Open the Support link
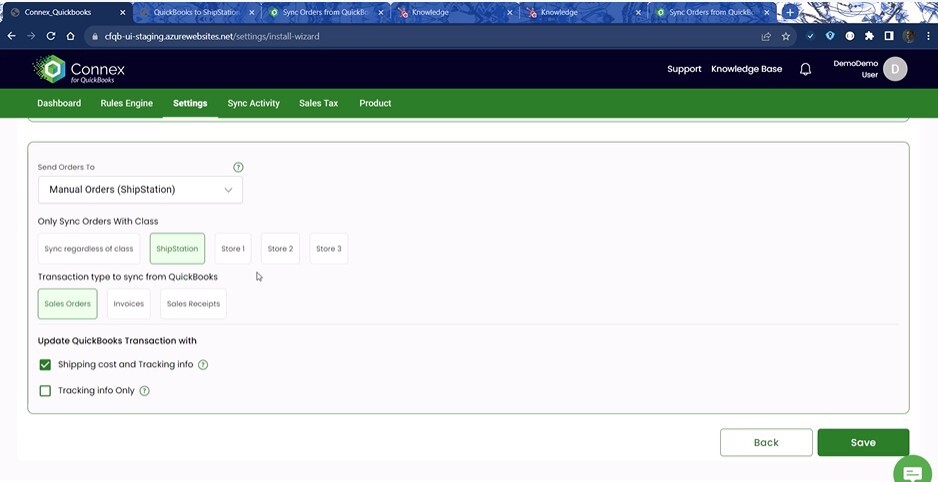Viewport: 938px width, 482px height. (684, 69)
